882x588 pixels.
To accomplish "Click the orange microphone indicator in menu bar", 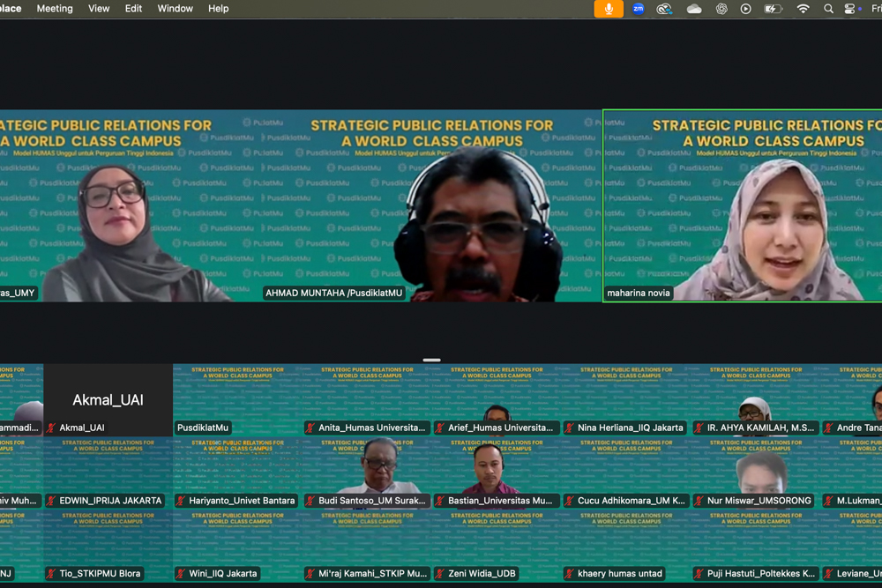I will pos(608,9).
